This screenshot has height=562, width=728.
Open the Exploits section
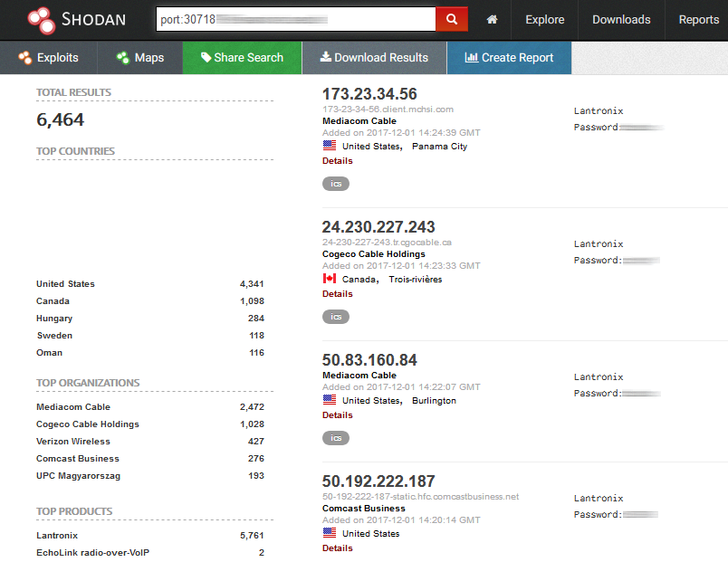click(49, 58)
